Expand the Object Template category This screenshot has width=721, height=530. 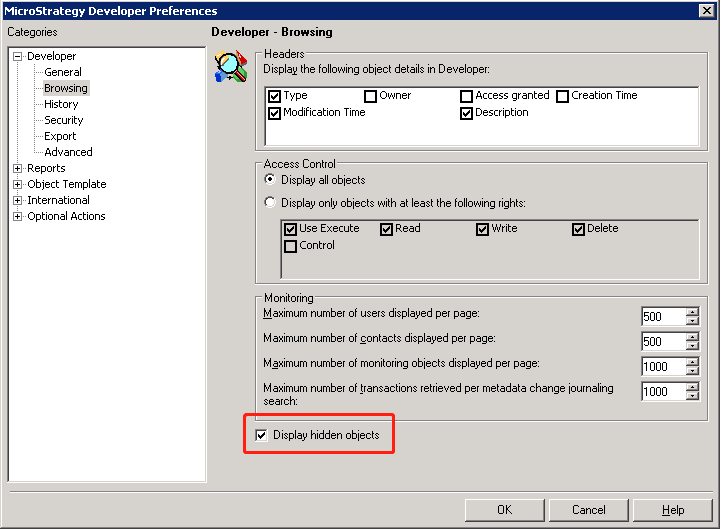click(18, 185)
